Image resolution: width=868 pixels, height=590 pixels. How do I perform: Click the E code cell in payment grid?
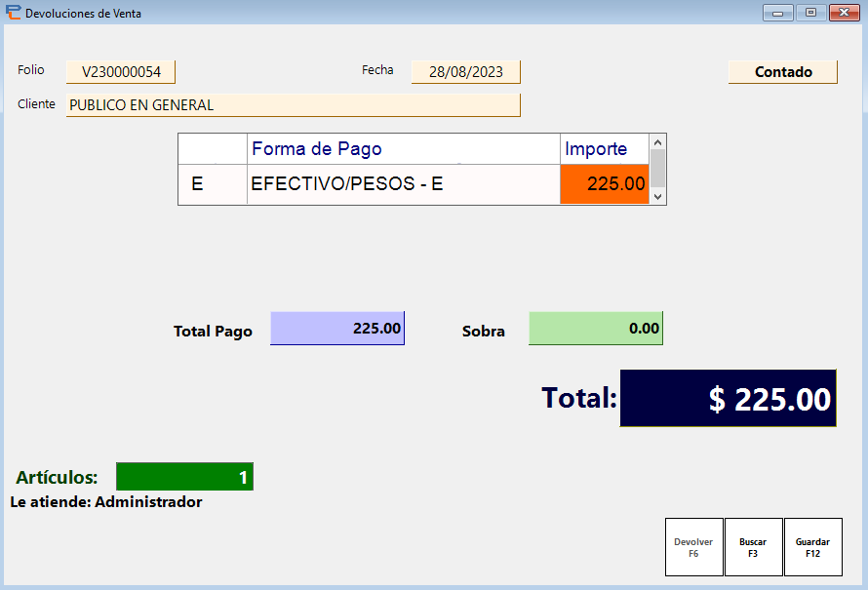coord(213,183)
